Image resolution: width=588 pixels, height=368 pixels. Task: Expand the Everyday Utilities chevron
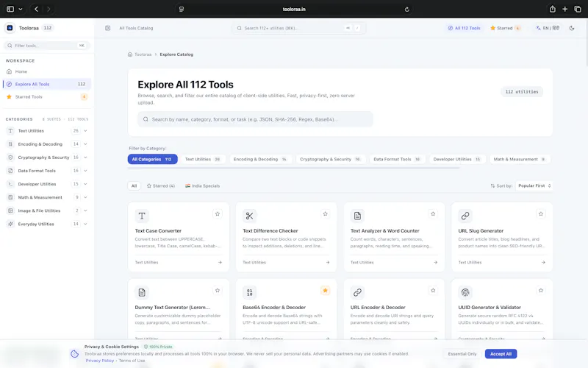[x=85, y=224]
